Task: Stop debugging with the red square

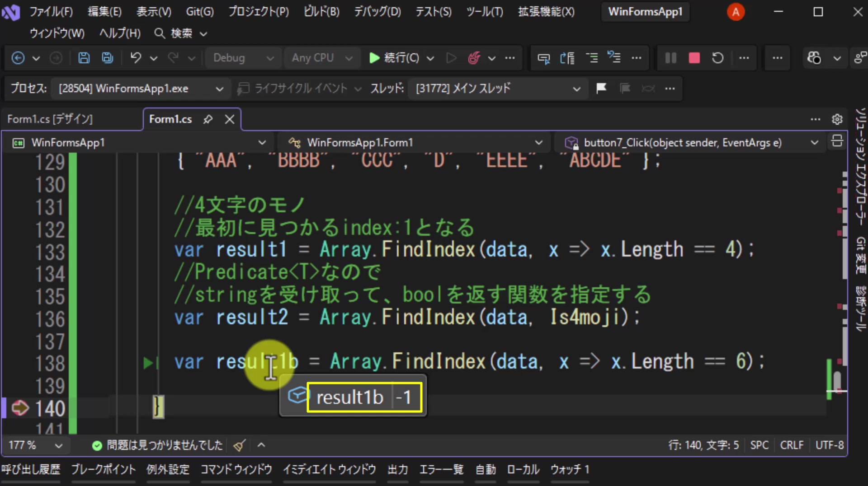Action: pos(694,58)
